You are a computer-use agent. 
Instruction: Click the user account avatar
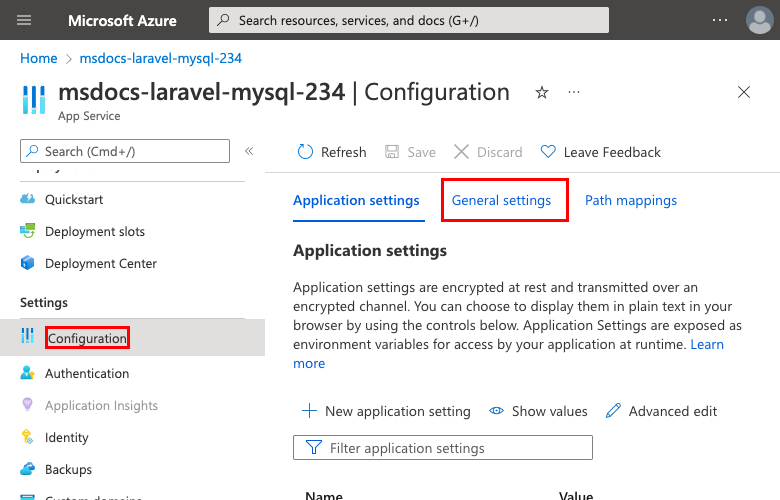[759, 20]
